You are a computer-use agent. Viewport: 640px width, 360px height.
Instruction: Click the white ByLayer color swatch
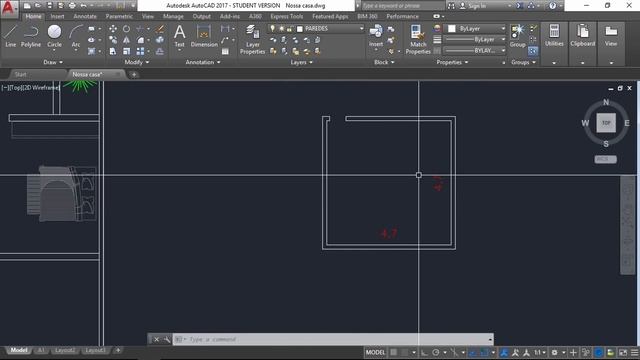tap(451, 29)
